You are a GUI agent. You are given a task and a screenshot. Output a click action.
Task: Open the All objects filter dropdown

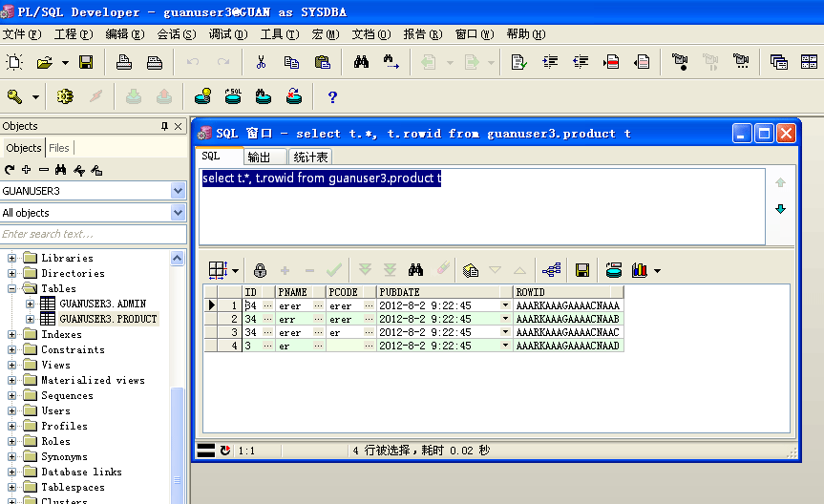pos(179,212)
